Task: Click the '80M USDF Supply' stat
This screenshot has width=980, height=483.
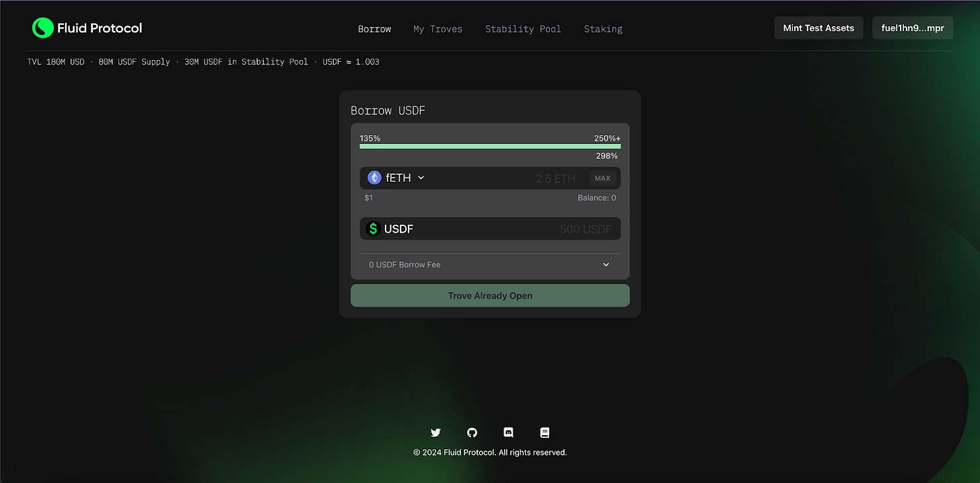Action: pyautogui.click(x=134, y=62)
